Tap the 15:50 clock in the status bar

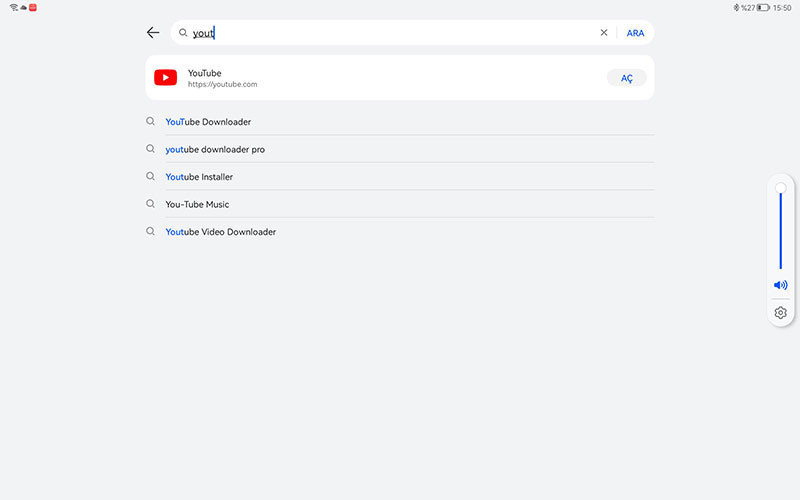coord(782,8)
